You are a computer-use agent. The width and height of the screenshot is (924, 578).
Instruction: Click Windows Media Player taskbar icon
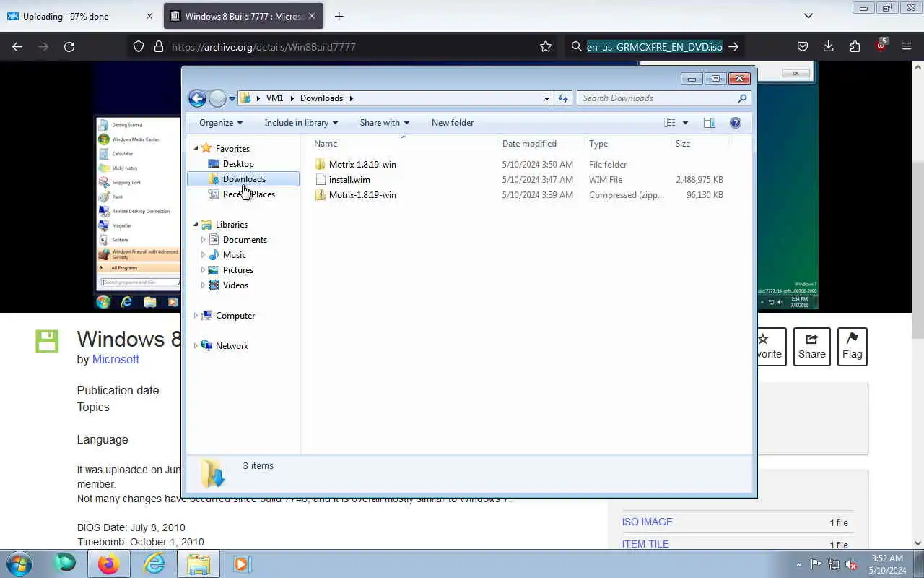coord(241,564)
